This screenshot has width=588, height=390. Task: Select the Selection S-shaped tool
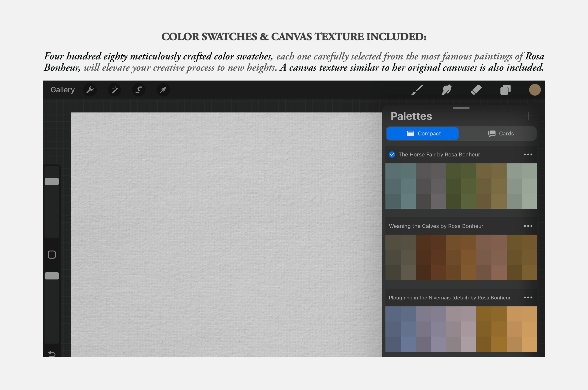[139, 90]
